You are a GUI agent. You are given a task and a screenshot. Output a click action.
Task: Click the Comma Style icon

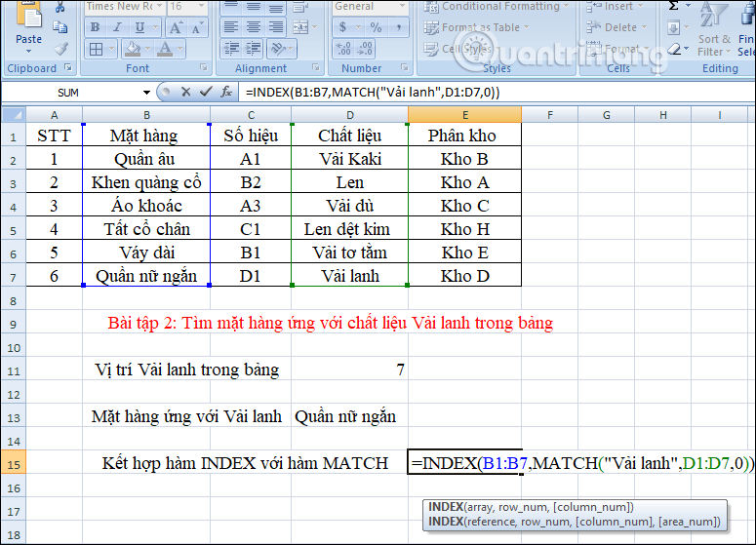click(x=399, y=27)
